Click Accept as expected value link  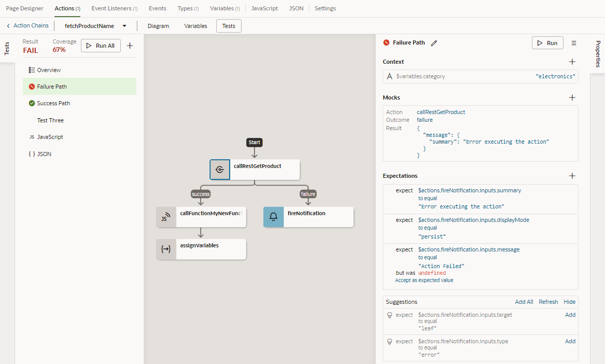[x=424, y=280]
